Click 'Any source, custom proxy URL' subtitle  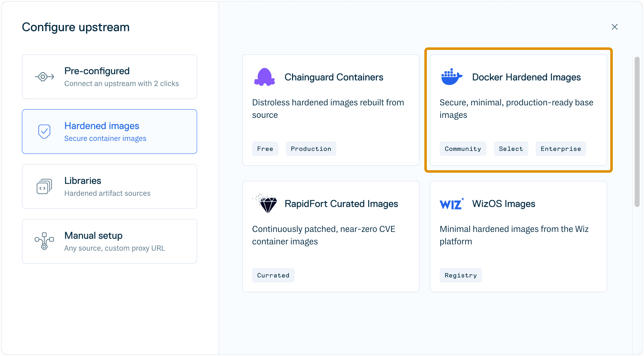(x=115, y=248)
